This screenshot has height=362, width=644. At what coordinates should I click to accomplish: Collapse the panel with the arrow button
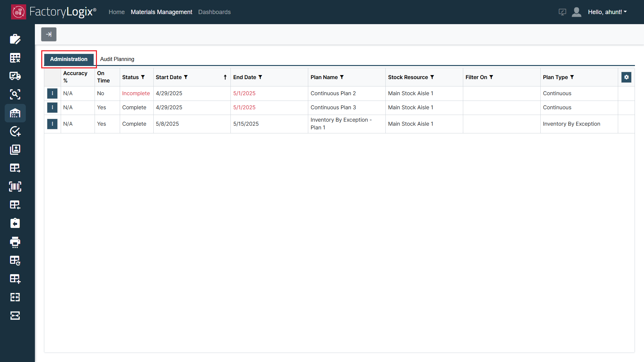pyautogui.click(x=49, y=34)
